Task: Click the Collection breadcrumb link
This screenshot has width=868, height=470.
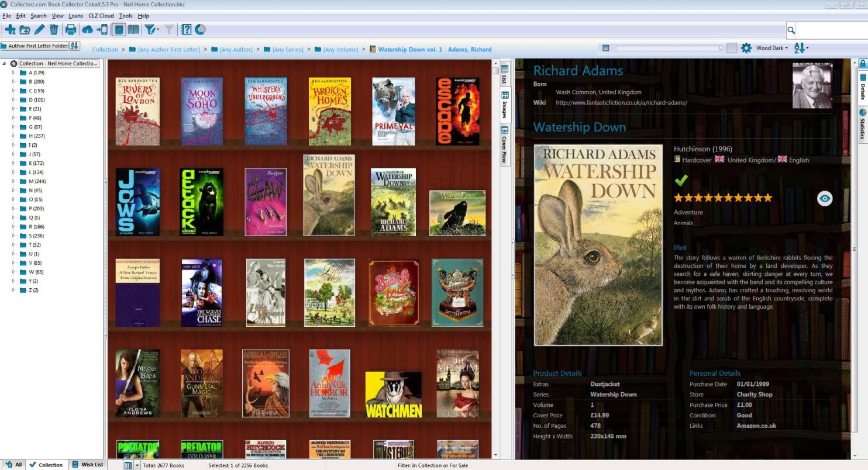Action: click(105, 50)
